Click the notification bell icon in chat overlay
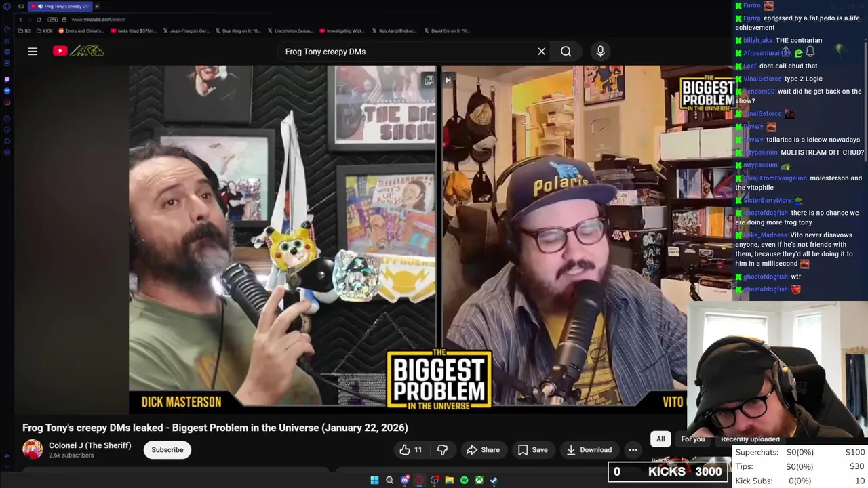This screenshot has height=488, width=868. pyautogui.click(x=810, y=52)
